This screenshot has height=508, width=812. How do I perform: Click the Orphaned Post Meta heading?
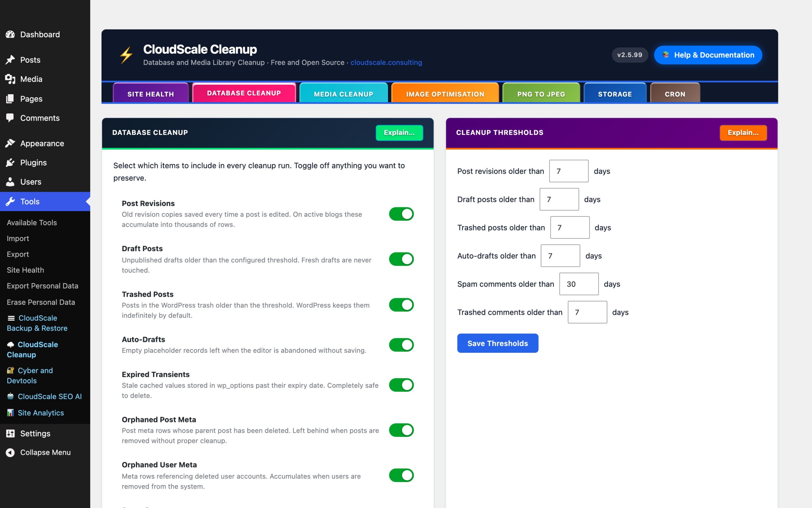pyautogui.click(x=159, y=419)
